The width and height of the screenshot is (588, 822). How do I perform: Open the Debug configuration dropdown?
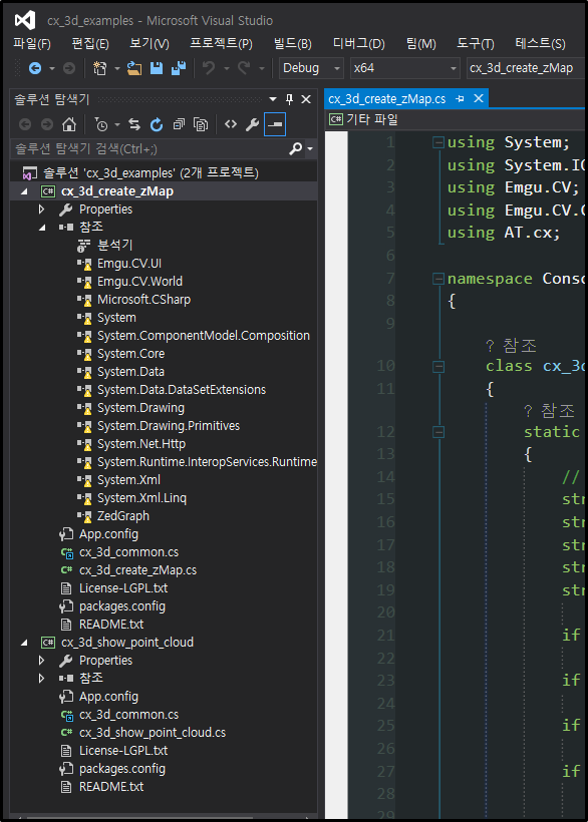311,68
